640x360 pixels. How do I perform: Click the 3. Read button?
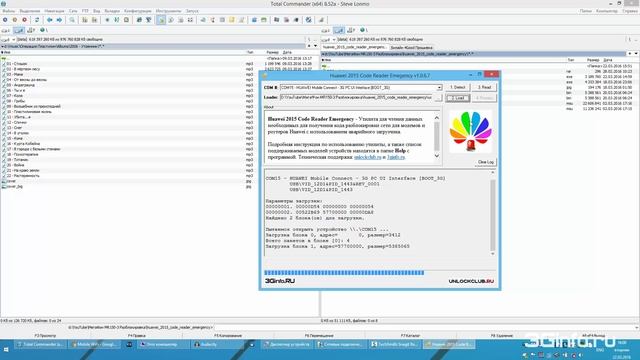pyautogui.click(x=484, y=87)
